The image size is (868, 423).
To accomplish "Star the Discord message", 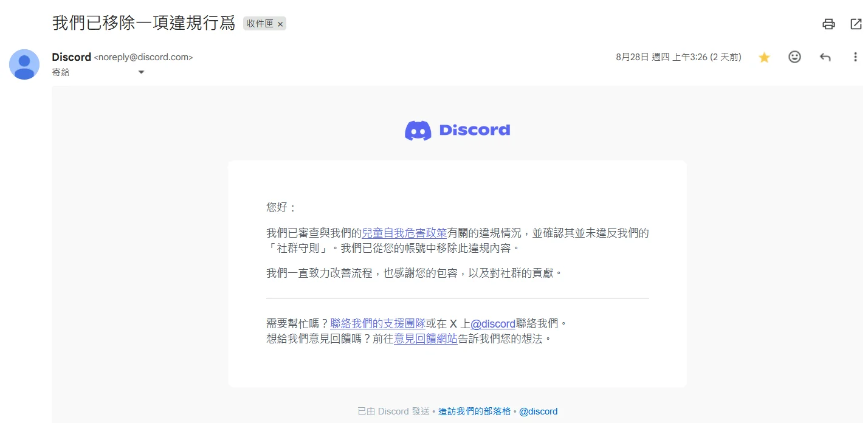I will [764, 57].
